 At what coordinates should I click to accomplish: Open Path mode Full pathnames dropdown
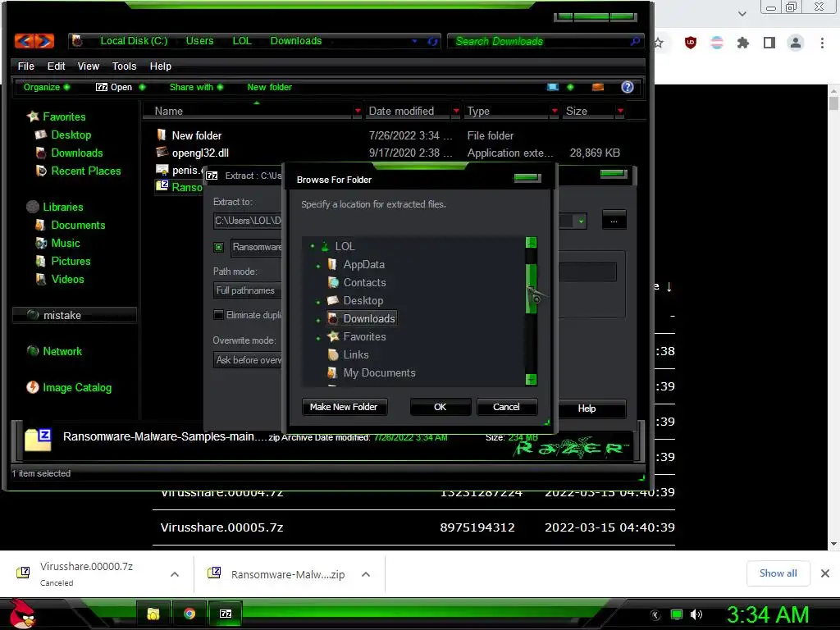pyautogui.click(x=248, y=290)
